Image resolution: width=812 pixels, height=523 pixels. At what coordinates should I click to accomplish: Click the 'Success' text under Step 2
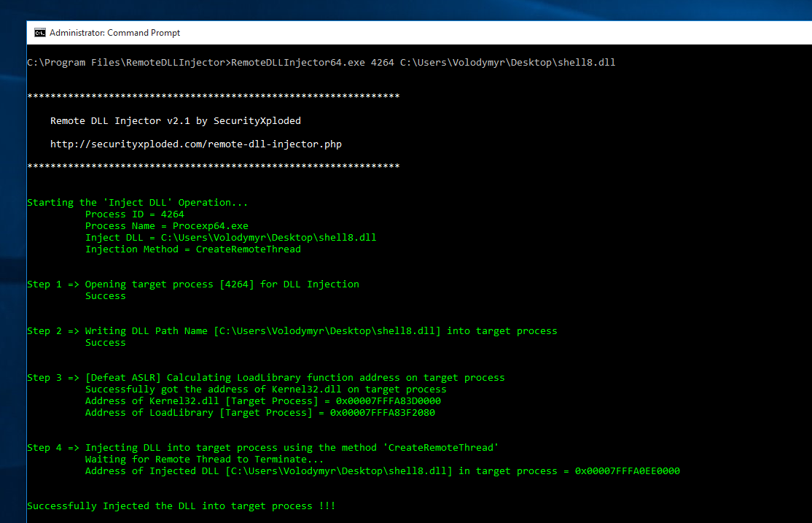[106, 343]
